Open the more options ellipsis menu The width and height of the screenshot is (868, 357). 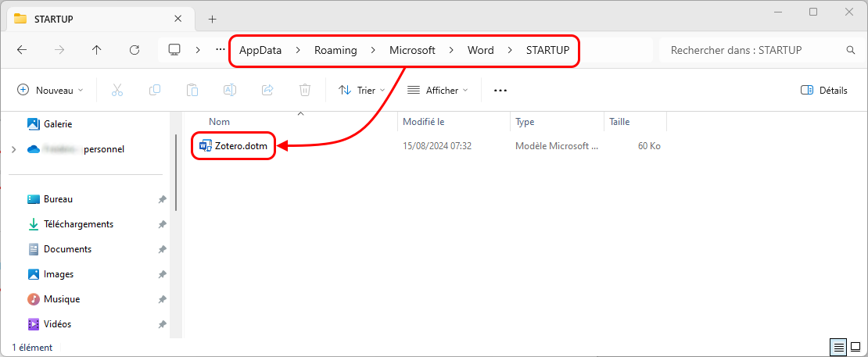point(500,91)
